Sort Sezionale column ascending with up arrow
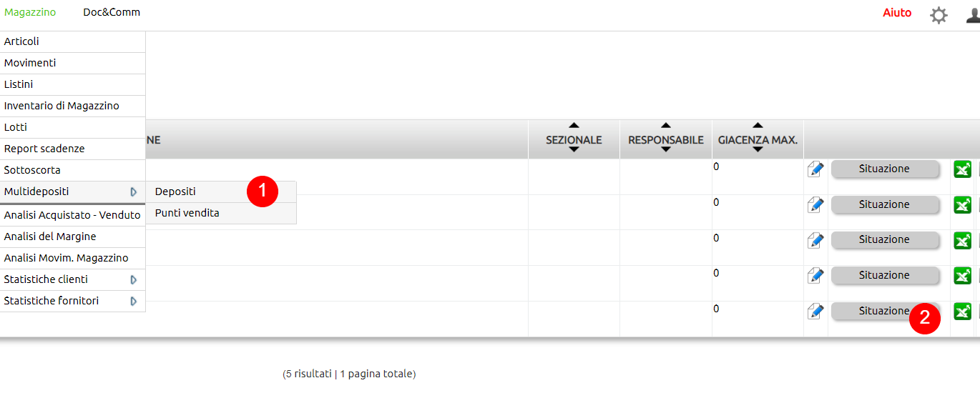 click(574, 126)
